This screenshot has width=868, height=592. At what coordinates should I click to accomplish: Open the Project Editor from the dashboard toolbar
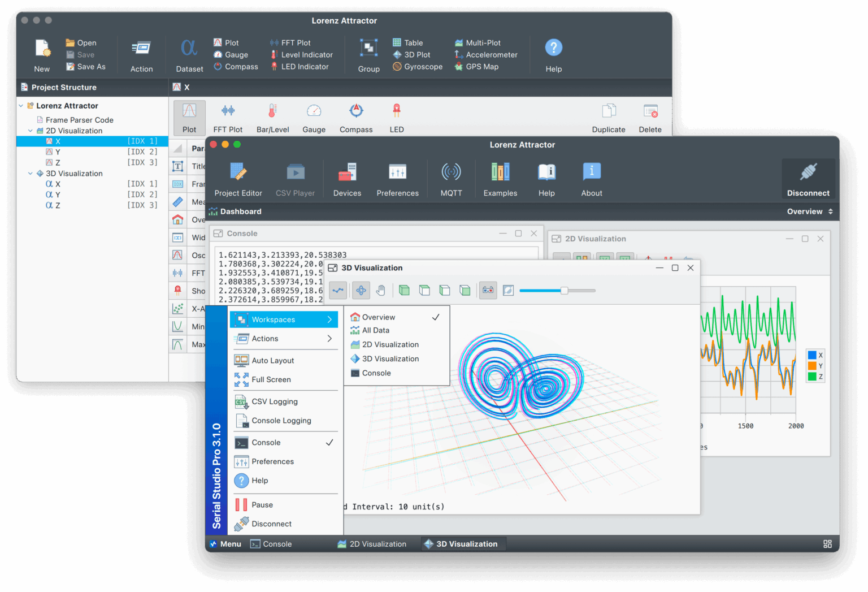(238, 177)
